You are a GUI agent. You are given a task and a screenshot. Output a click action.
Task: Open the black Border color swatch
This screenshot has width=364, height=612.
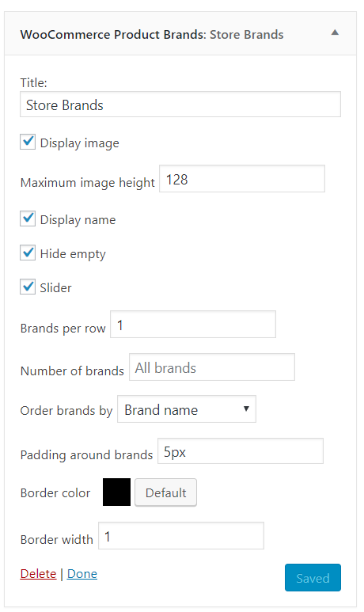(x=116, y=492)
